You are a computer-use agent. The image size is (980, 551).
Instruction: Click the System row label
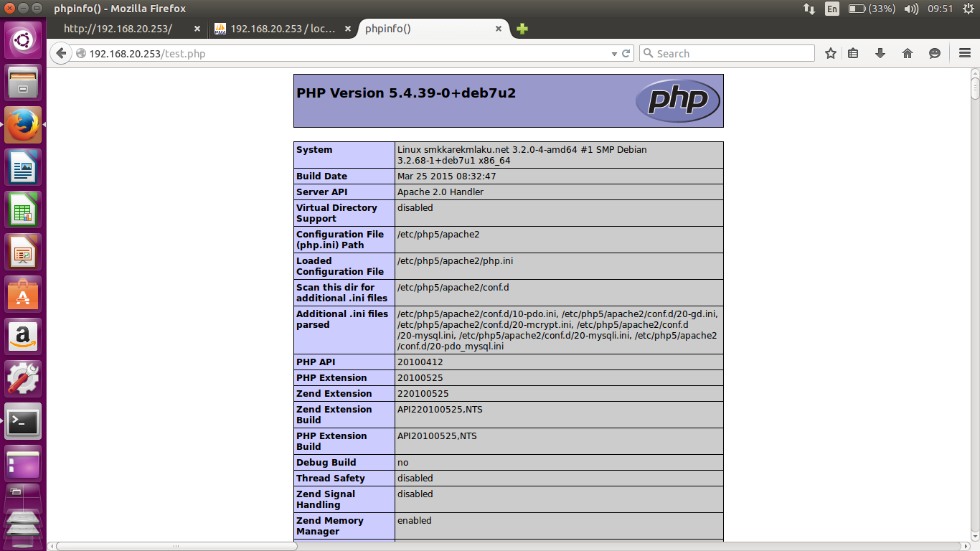[314, 150]
